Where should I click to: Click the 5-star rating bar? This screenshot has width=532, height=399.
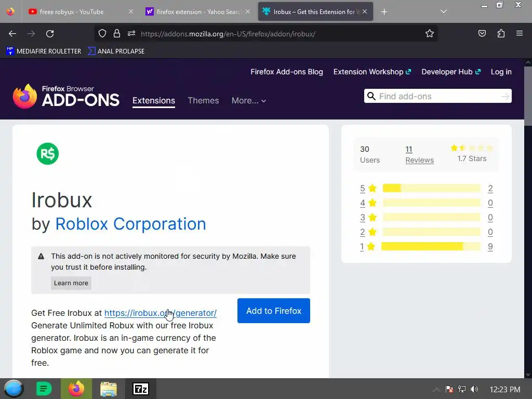(x=432, y=188)
